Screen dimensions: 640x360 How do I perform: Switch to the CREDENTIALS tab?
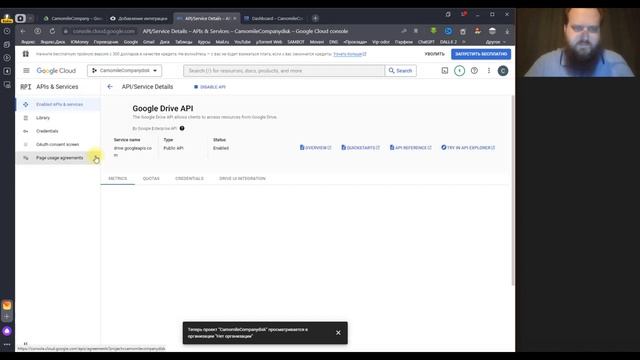tap(189, 178)
